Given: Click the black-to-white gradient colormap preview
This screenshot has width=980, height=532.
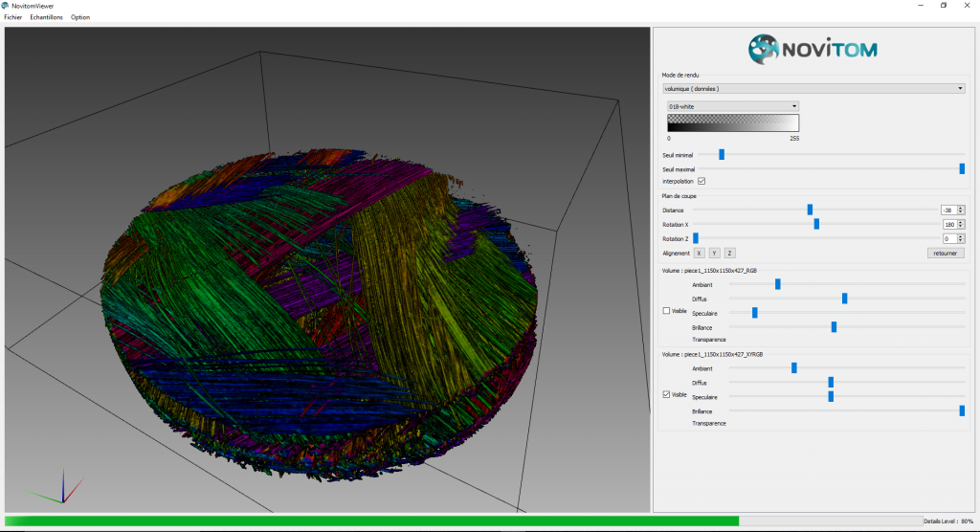Looking at the screenshot, I should 733,123.
